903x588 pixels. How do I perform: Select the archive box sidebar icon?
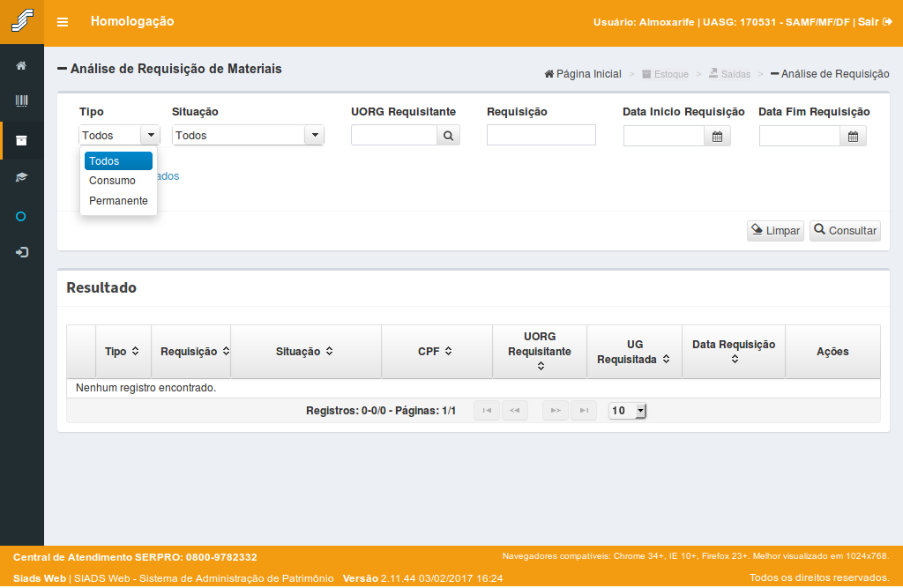click(21, 140)
